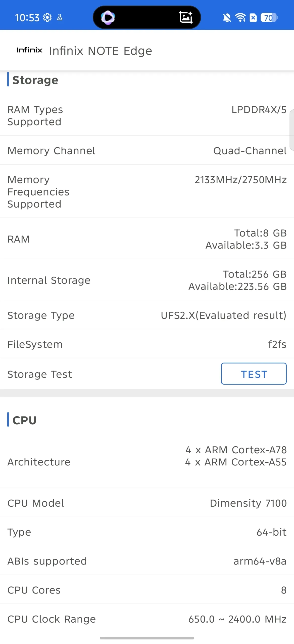Tap the settings gear icon in status bar
Screen dimensions: 294x644
click(x=47, y=18)
